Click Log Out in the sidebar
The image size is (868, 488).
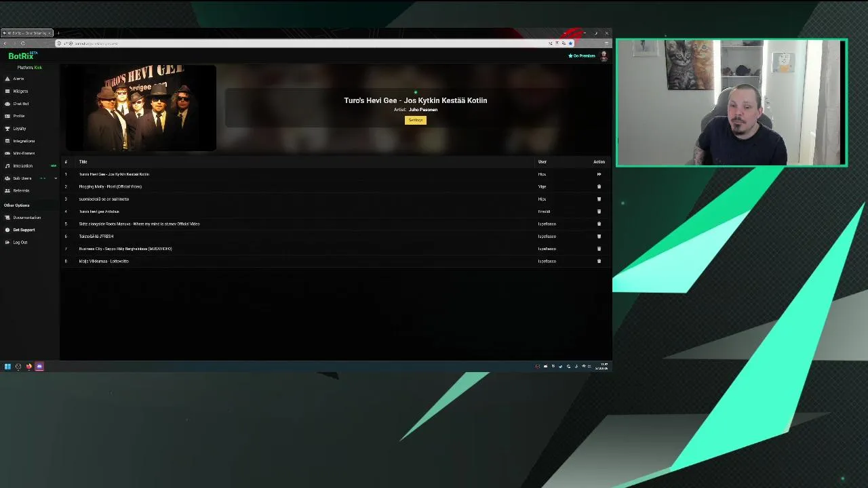tap(20, 242)
